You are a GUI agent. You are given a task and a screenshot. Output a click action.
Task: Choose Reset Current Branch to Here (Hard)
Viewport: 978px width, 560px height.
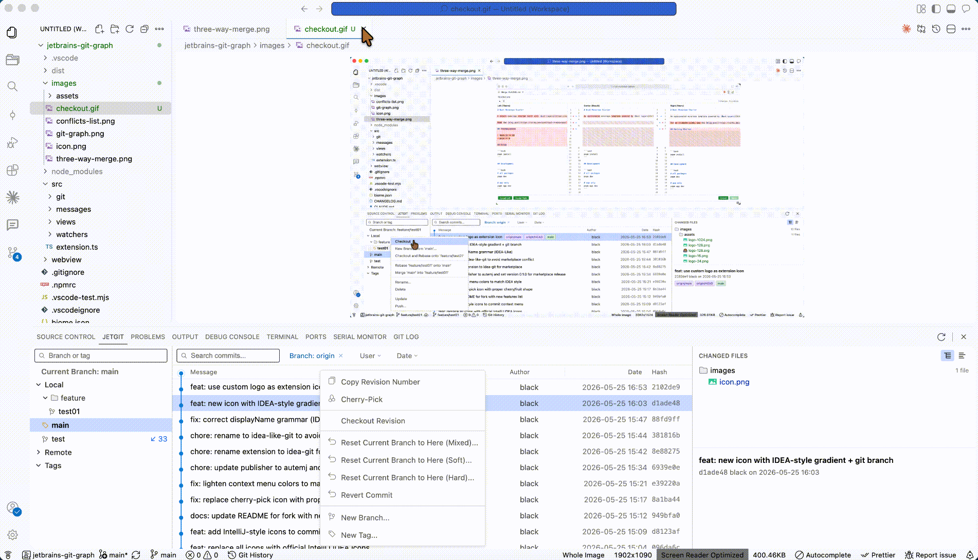coord(403,477)
